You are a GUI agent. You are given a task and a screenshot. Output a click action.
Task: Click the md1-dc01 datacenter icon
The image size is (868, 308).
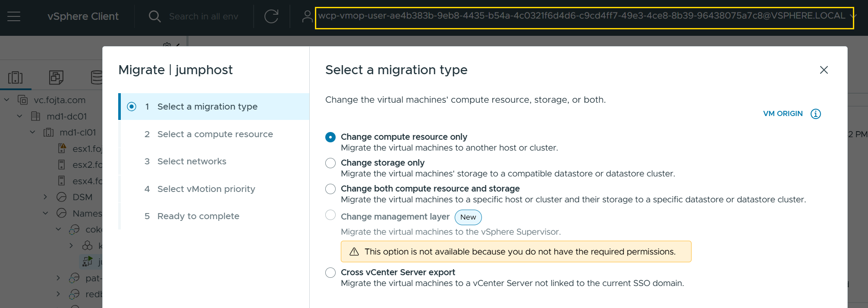point(36,116)
